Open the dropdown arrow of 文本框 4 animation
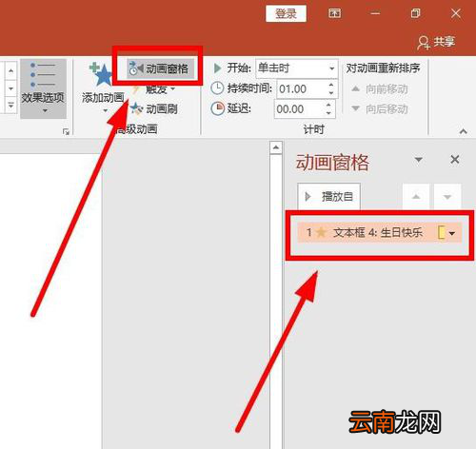 [452, 233]
